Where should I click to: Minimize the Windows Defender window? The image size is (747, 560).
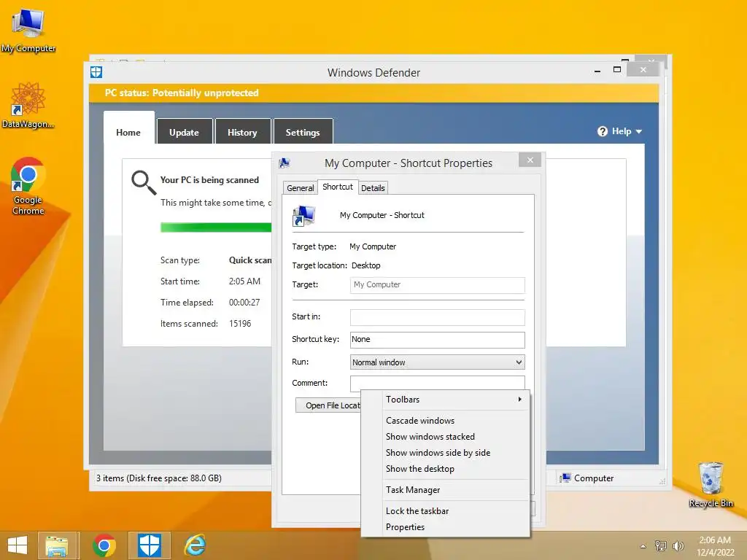[597, 71]
